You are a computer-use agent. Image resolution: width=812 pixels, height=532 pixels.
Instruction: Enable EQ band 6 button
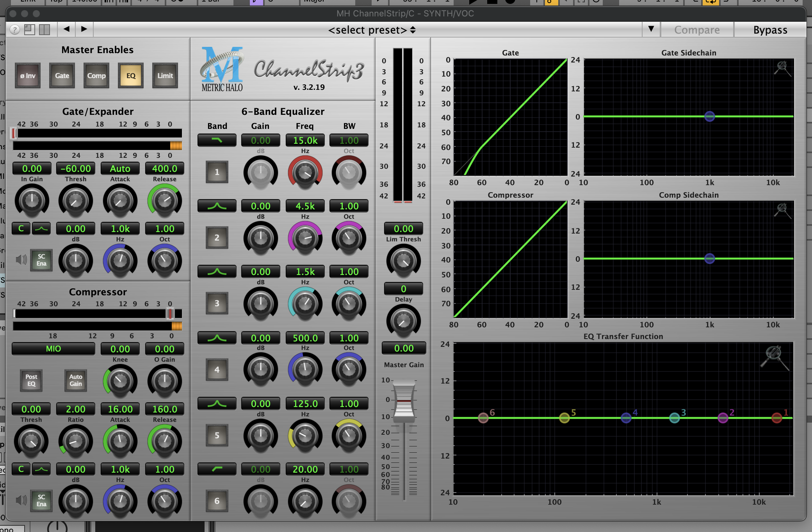point(217,501)
